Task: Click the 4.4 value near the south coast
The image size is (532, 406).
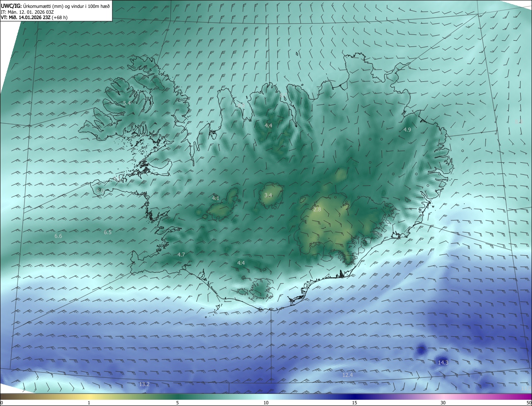Action: [x=241, y=263]
